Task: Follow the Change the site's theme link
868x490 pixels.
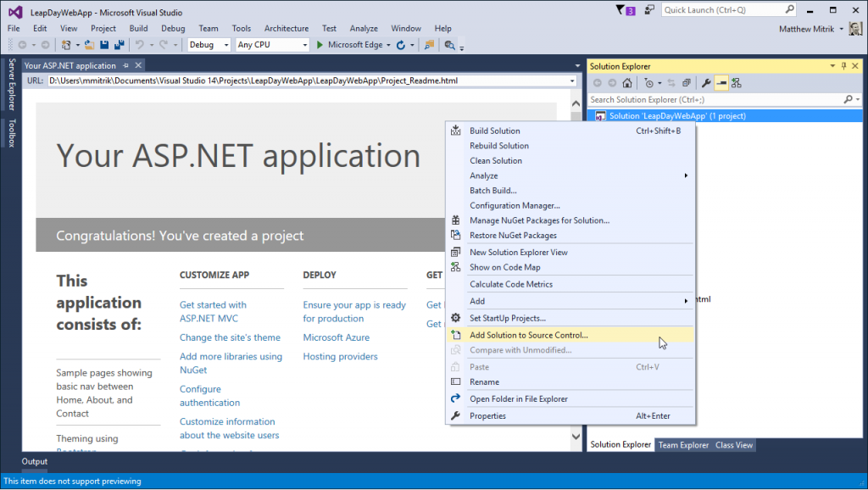Action: (230, 337)
